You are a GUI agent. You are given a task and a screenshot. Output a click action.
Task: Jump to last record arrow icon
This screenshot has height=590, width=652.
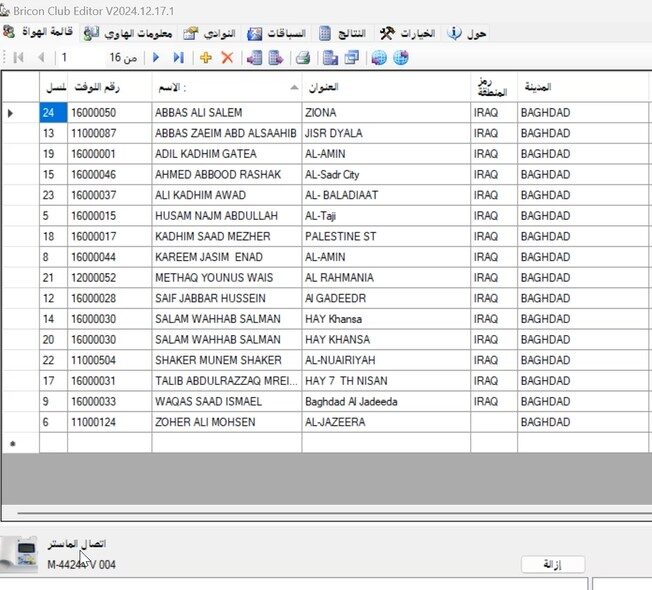[x=178, y=58]
